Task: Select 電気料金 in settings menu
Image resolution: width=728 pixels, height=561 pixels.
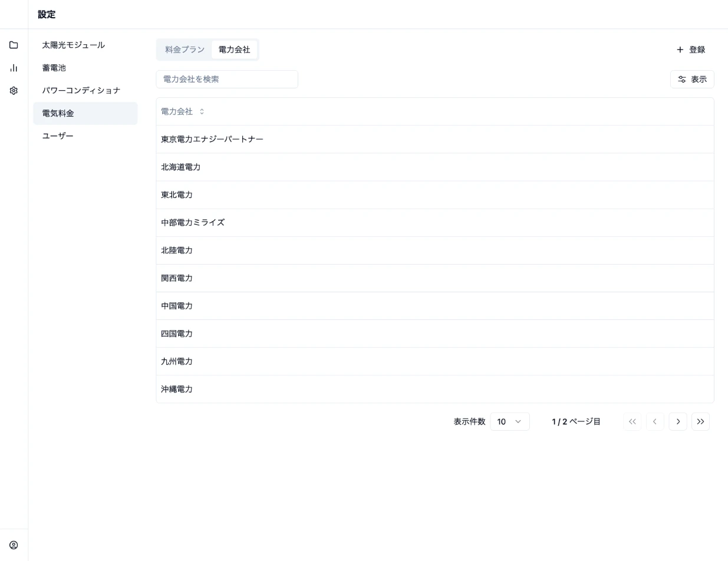Action: (x=85, y=113)
